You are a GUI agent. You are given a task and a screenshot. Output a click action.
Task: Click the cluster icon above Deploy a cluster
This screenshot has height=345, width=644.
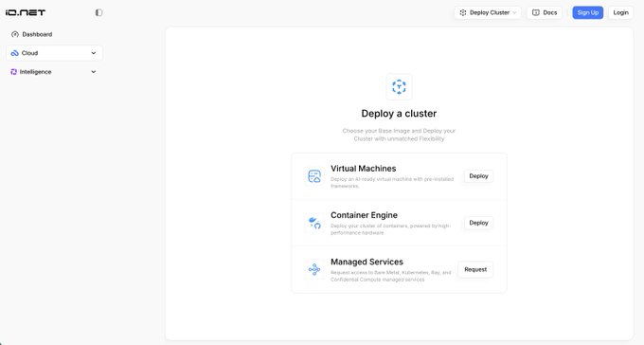[x=399, y=87]
